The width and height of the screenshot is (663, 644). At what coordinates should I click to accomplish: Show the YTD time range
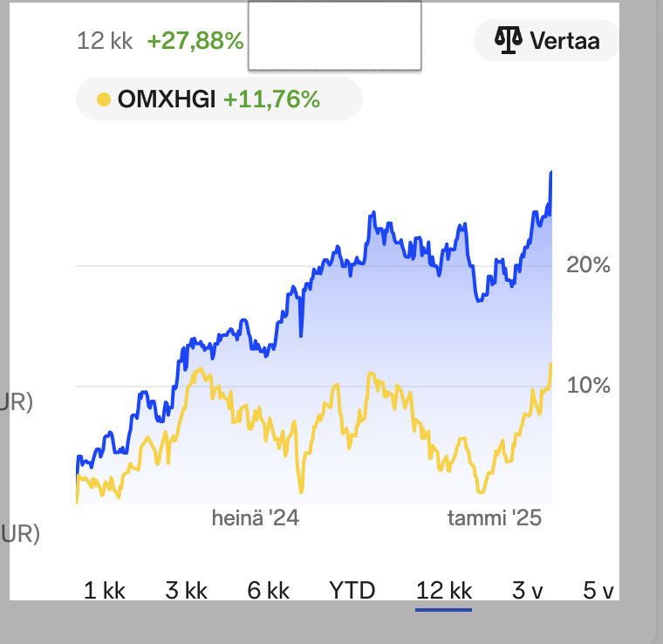click(352, 591)
